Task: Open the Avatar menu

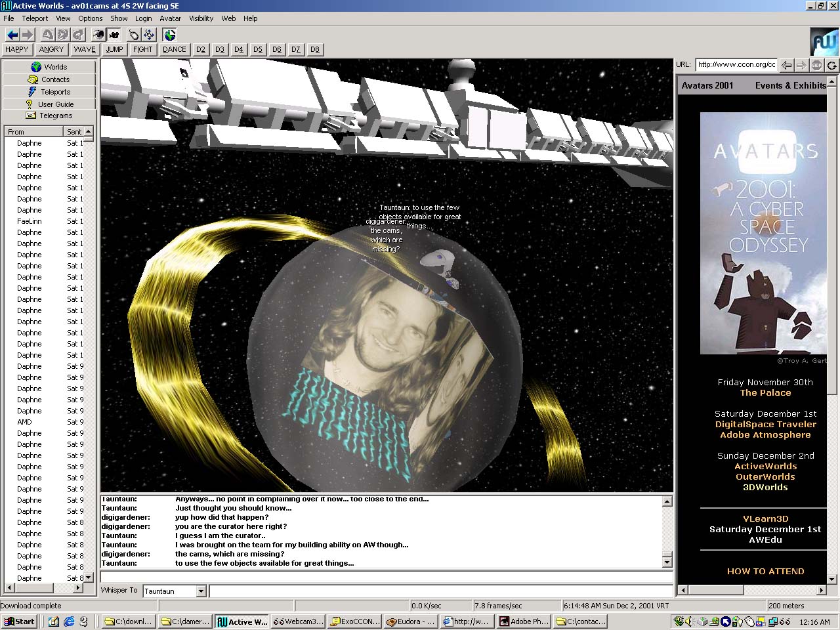Action: (170, 18)
